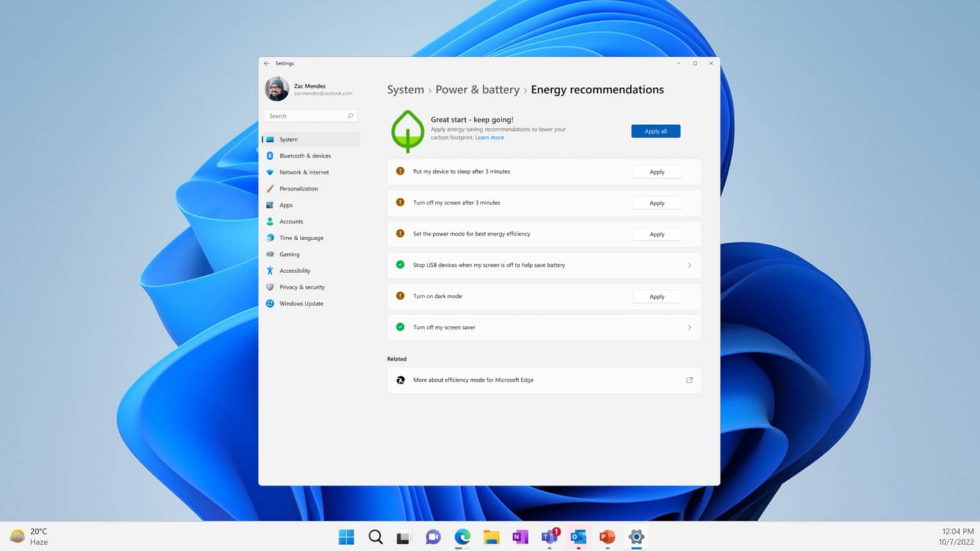Apply the sleep after 3 minutes recommendation
Image resolution: width=980 pixels, height=551 pixels.
657,171
